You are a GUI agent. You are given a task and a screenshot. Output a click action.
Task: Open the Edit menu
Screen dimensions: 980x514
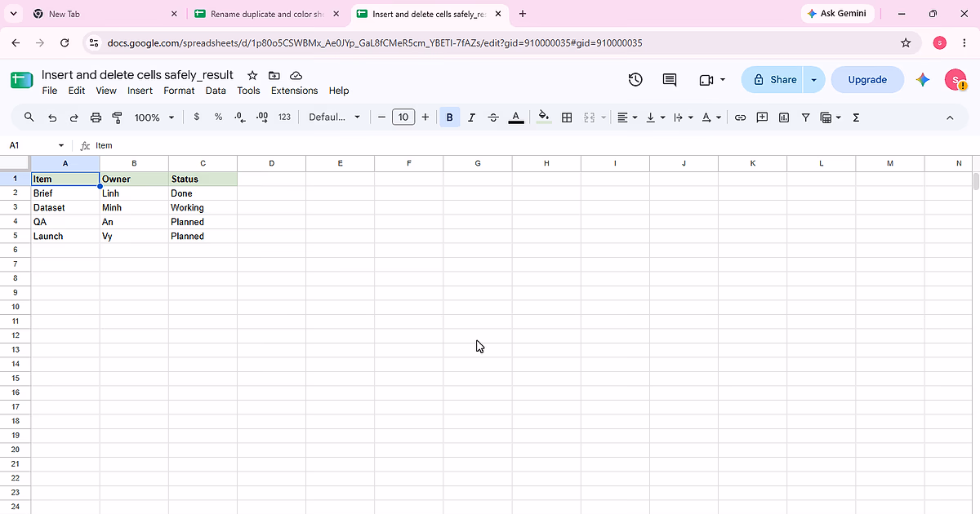coord(77,91)
